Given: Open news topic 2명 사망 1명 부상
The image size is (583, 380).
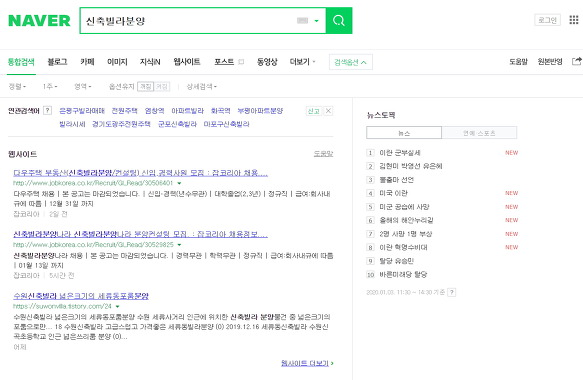Looking at the screenshot, I should [405, 234].
